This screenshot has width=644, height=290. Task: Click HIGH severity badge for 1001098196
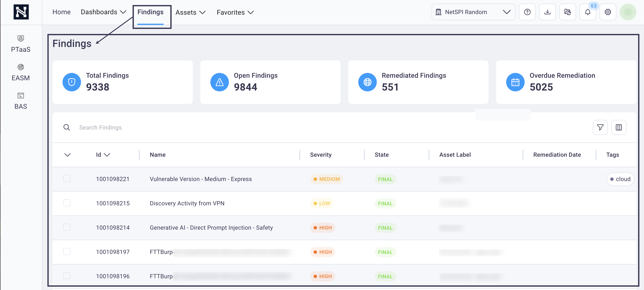pyautogui.click(x=322, y=276)
